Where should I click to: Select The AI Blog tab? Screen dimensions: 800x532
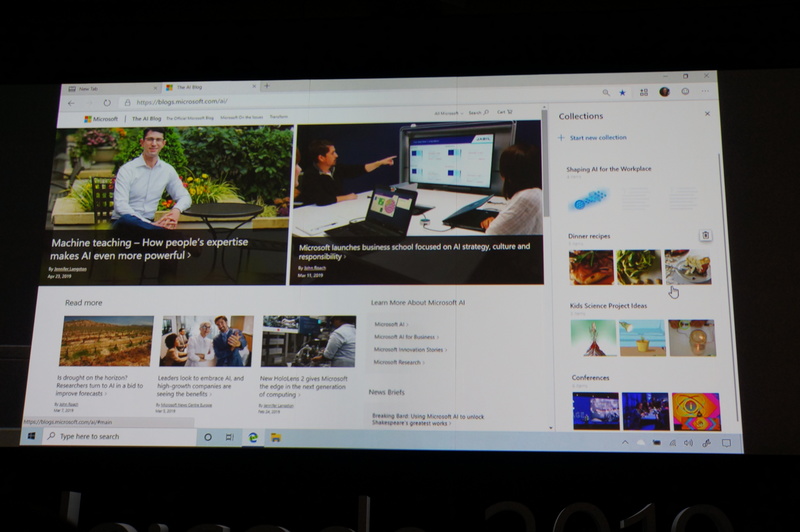click(209, 87)
